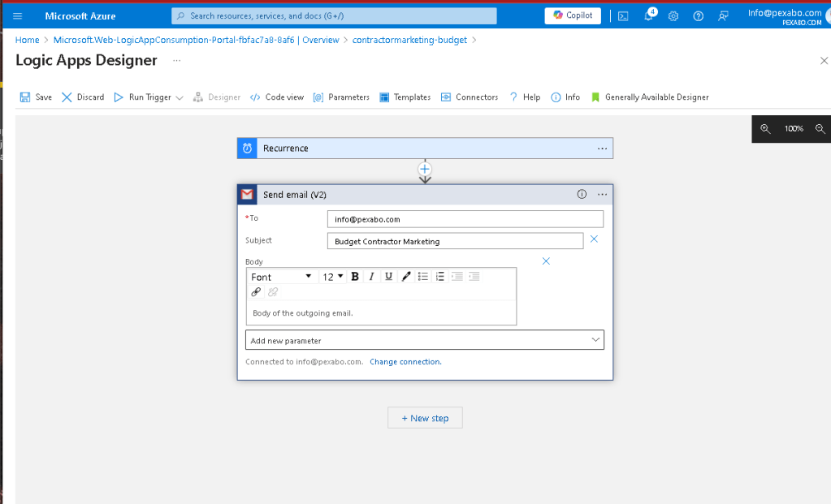The image size is (831, 504).
Task: Click the To email field
Action: [465, 219]
